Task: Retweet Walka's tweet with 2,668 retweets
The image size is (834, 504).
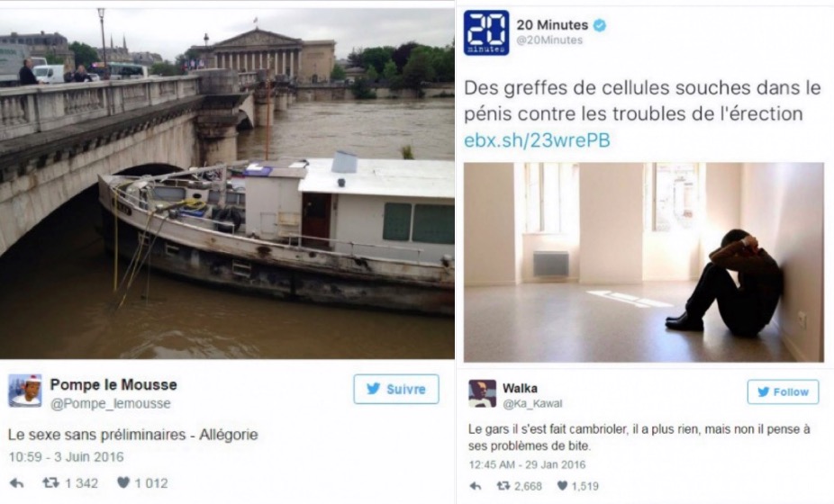Action: (x=503, y=485)
